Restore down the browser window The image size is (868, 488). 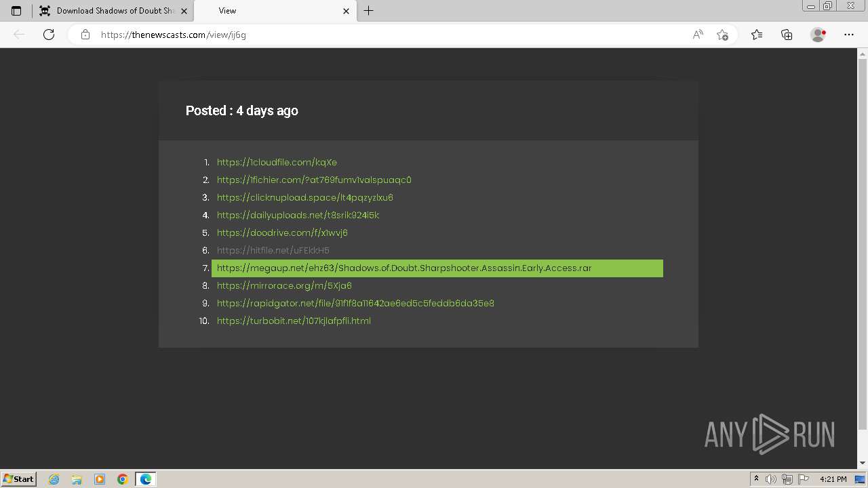(x=827, y=6)
